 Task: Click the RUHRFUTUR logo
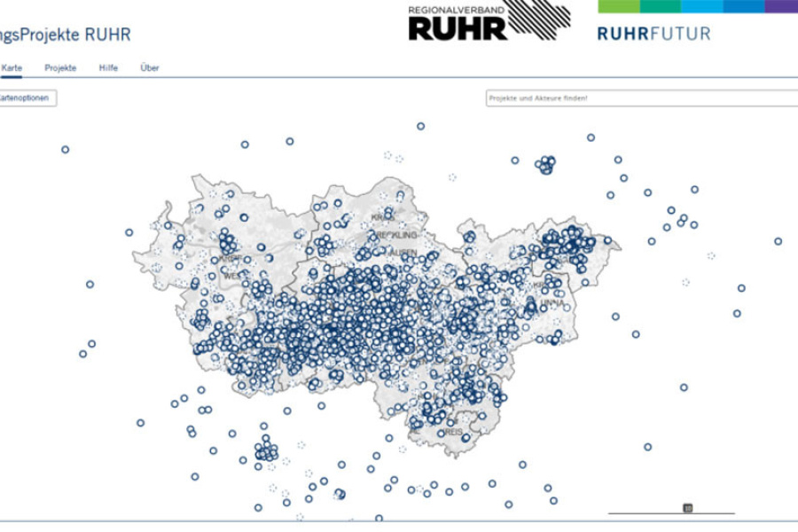[x=653, y=34]
